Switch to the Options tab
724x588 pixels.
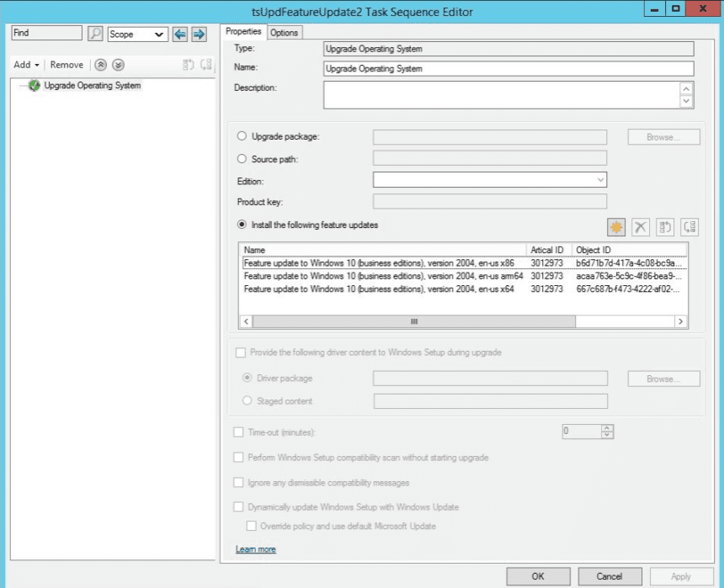click(x=285, y=32)
